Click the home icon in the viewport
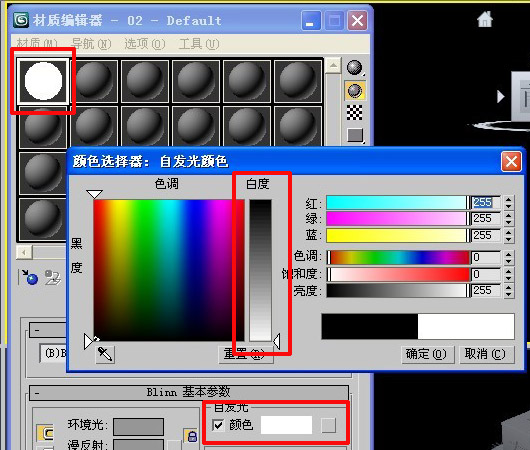 coord(485,19)
